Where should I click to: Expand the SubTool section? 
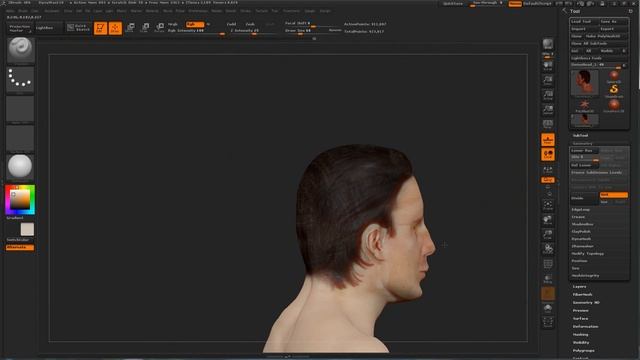coord(580,135)
